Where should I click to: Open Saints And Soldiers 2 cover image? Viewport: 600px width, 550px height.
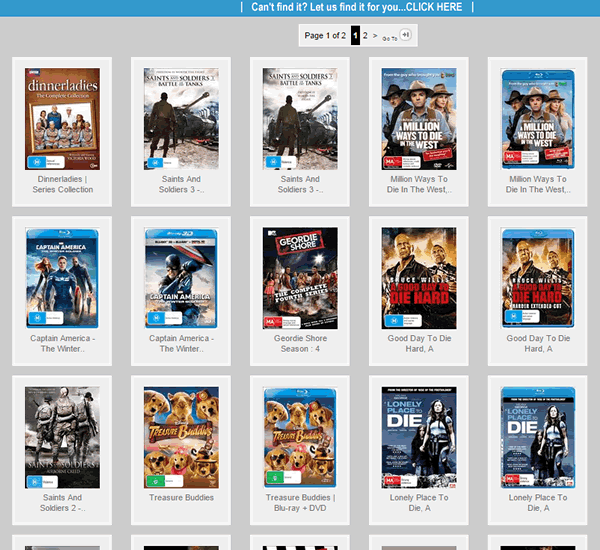tap(62, 437)
